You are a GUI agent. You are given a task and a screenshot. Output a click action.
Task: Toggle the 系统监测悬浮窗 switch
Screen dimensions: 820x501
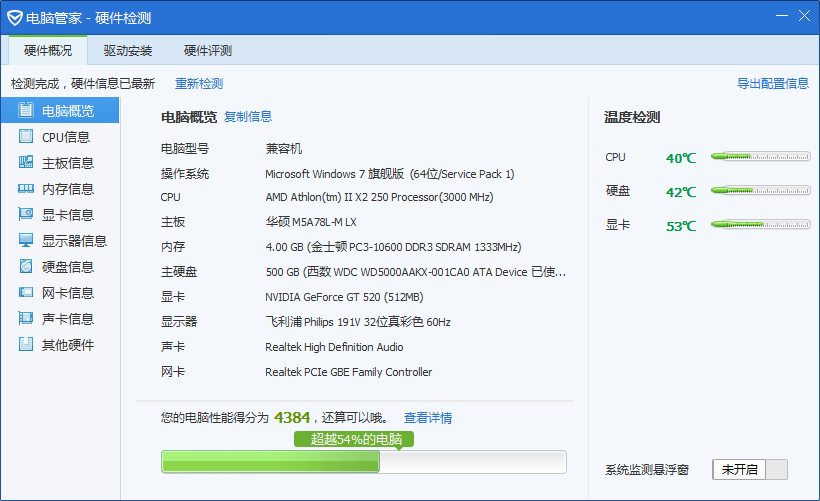[x=749, y=470]
